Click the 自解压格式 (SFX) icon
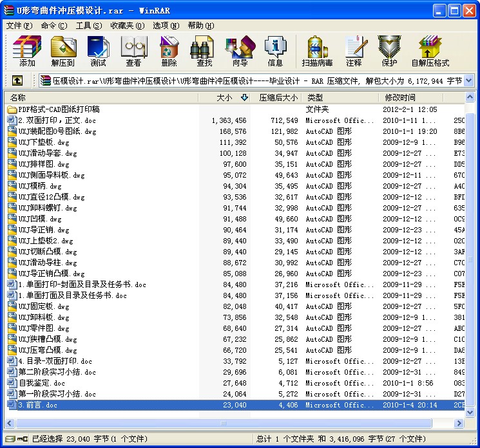The width and height of the screenshot is (480, 448). 430,51
